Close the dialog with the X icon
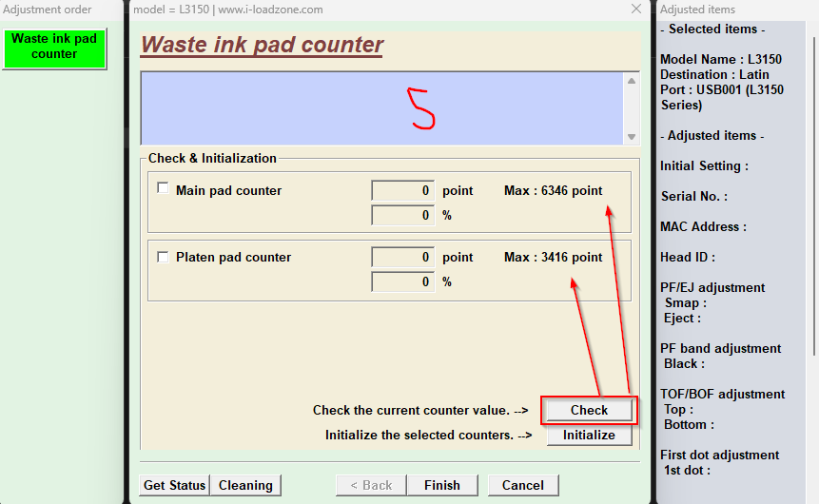Image resolution: width=819 pixels, height=504 pixels. coord(636,10)
